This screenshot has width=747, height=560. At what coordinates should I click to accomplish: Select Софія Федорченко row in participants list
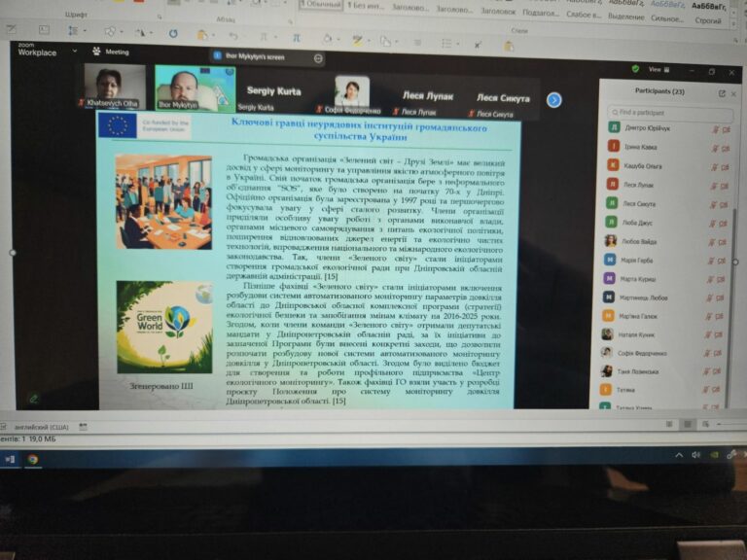pos(662,353)
